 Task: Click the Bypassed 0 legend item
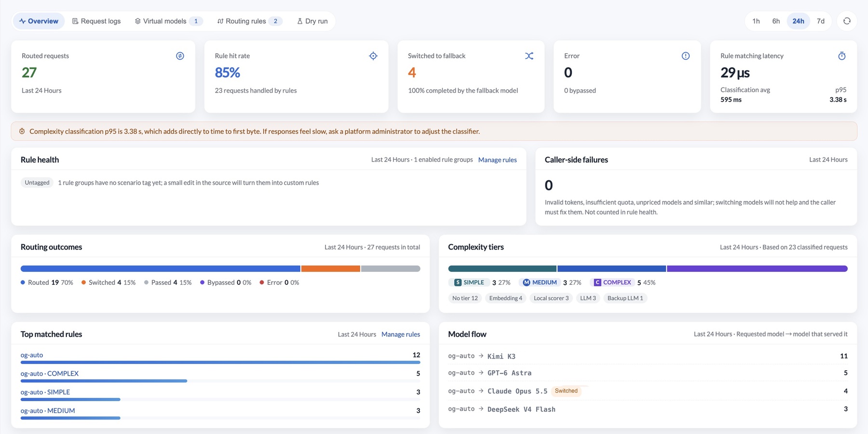tap(226, 282)
